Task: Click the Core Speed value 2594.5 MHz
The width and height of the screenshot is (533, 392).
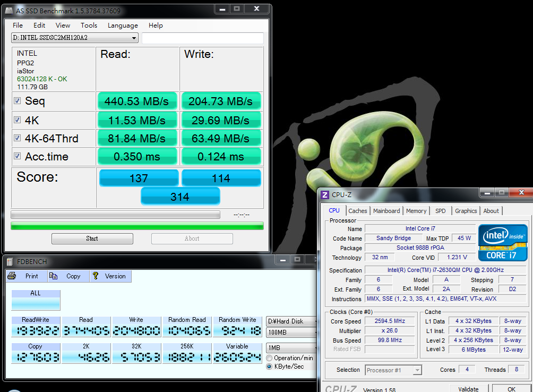Action: click(390, 321)
